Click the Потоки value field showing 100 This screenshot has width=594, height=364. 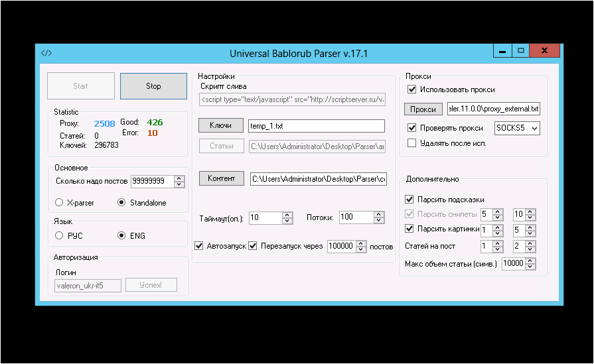pyautogui.click(x=356, y=217)
